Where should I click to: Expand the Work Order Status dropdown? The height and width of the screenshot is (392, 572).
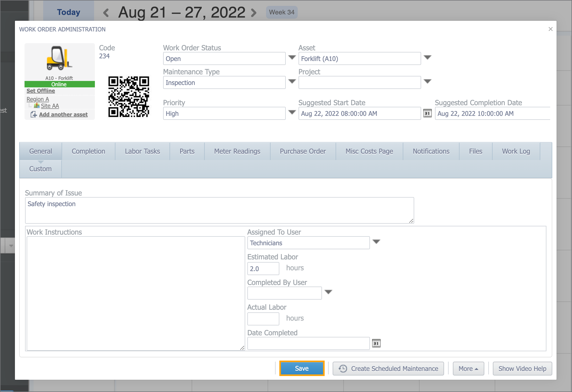[292, 58]
